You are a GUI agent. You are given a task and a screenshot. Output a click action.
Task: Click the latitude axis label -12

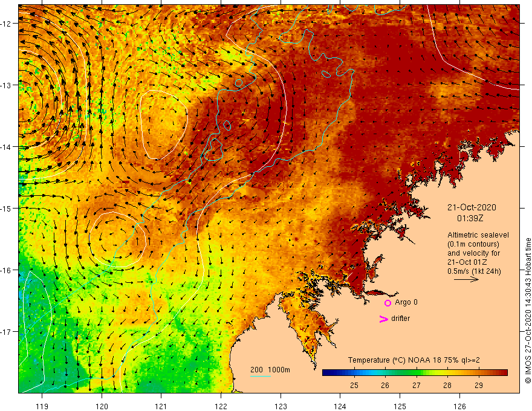(x=6, y=24)
